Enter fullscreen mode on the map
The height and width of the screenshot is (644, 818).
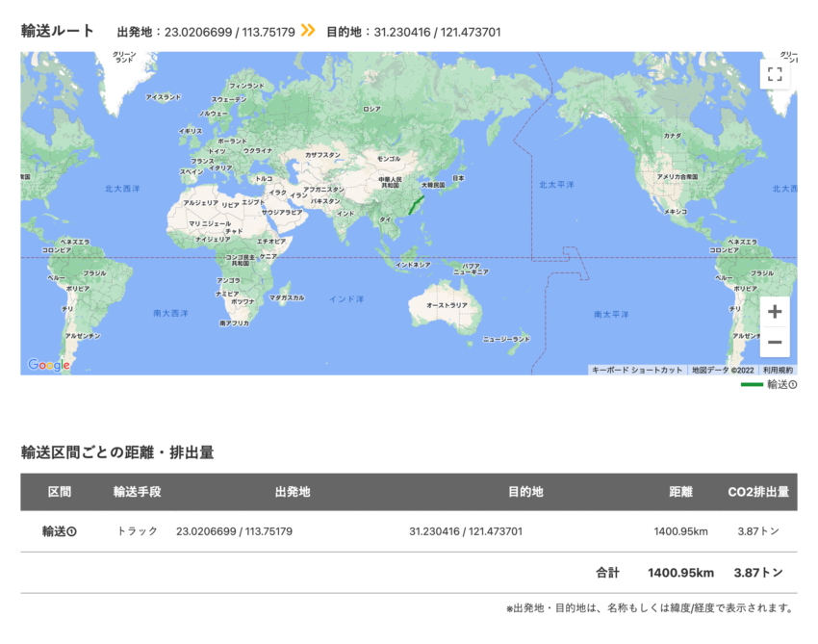tap(775, 74)
